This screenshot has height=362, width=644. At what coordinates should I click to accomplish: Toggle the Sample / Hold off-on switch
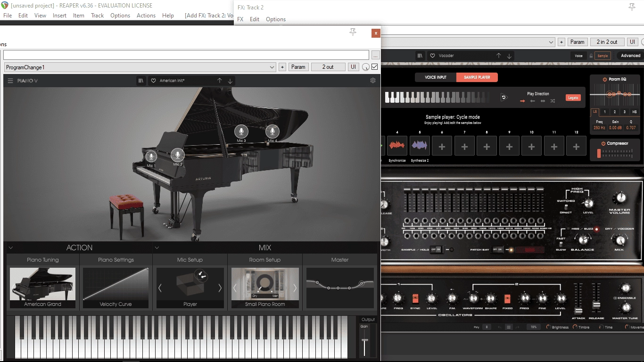click(436, 249)
